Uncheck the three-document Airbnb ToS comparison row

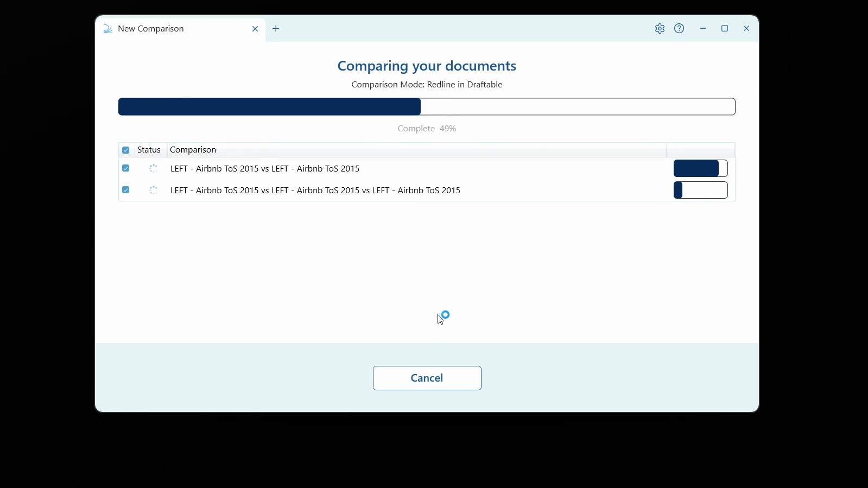pyautogui.click(x=126, y=190)
